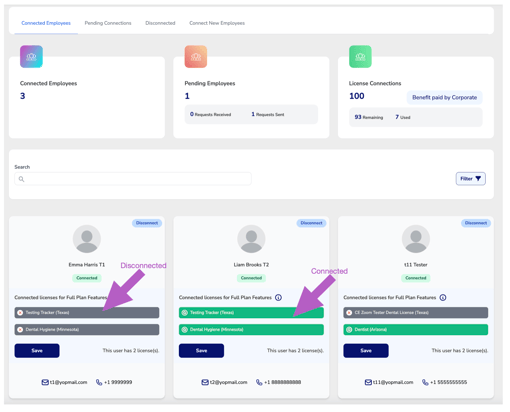Click the info icon on Liam Brooks T2's licenses
The width and height of the screenshot is (510, 412).
coord(278,297)
